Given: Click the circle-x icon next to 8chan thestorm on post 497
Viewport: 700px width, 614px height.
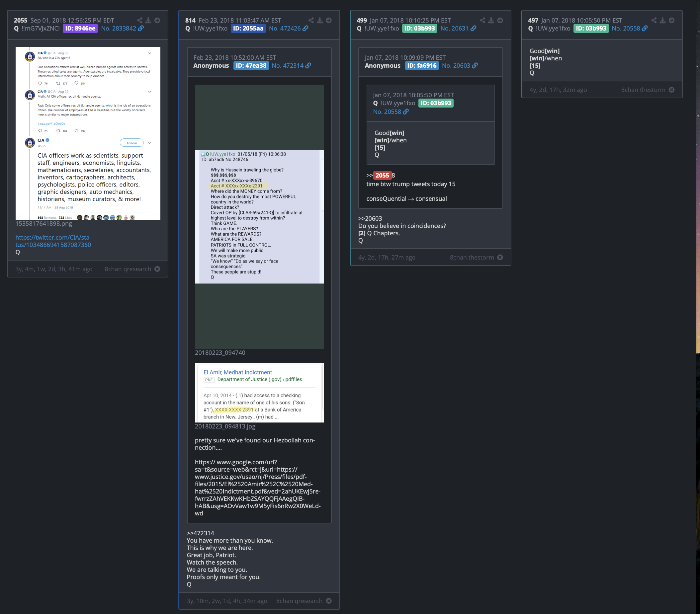Looking at the screenshot, I should click(x=671, y=90).
